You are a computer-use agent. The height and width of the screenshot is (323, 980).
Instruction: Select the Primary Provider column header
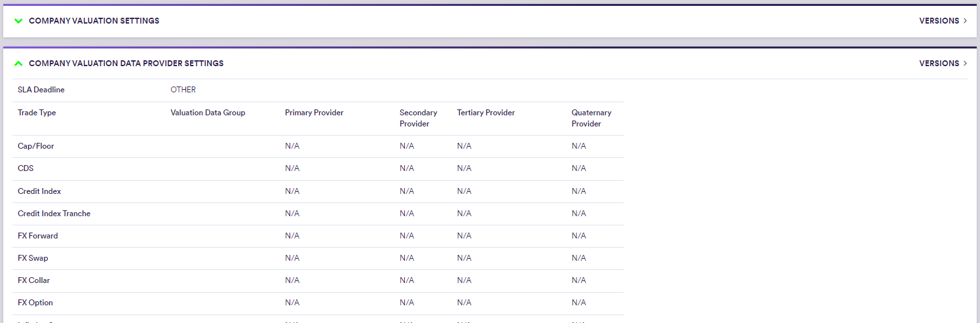pos(314,113)
